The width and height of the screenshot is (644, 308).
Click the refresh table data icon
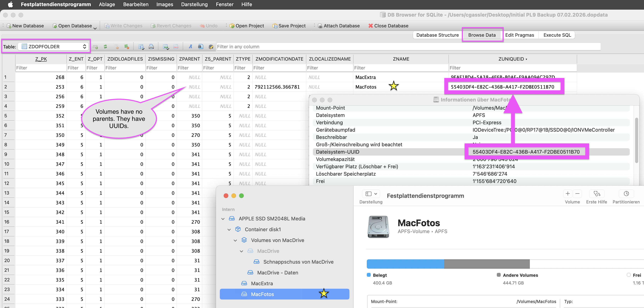(x=105, y=47)
